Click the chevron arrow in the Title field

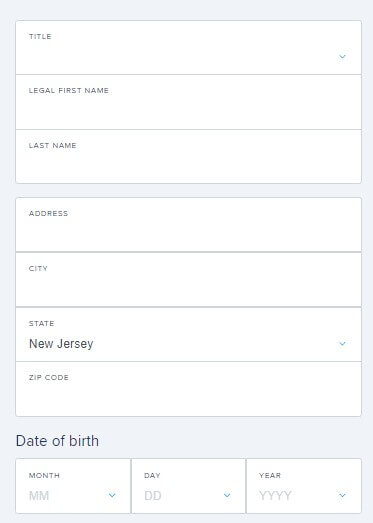click(x=342, y=57)
